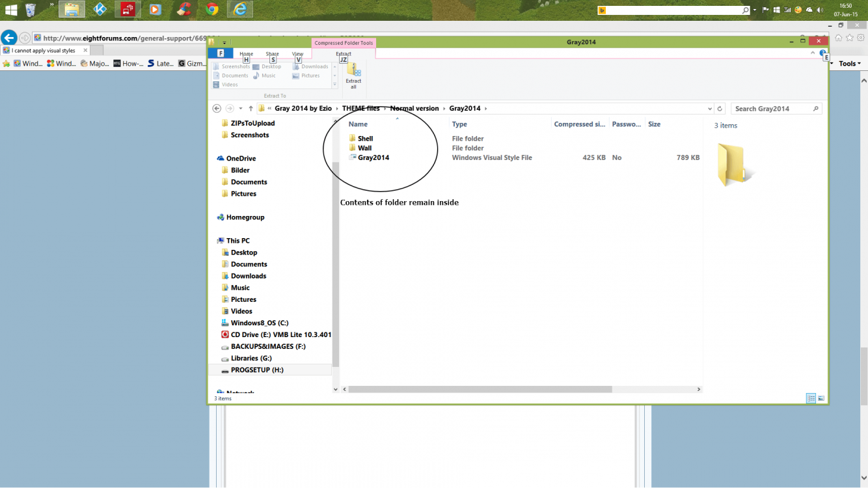Viewport: 868px width, 488px height.
Task: Sort by Compressed size column
Action: (579, 124)
